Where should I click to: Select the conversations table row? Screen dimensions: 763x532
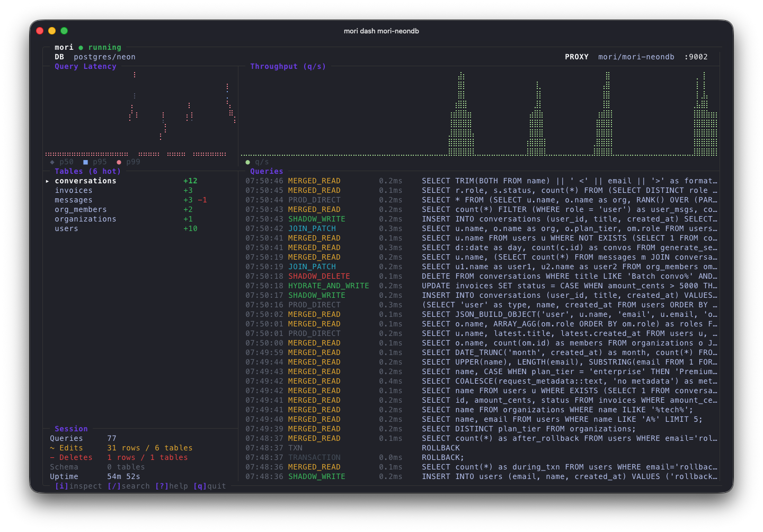coord(140,181)
